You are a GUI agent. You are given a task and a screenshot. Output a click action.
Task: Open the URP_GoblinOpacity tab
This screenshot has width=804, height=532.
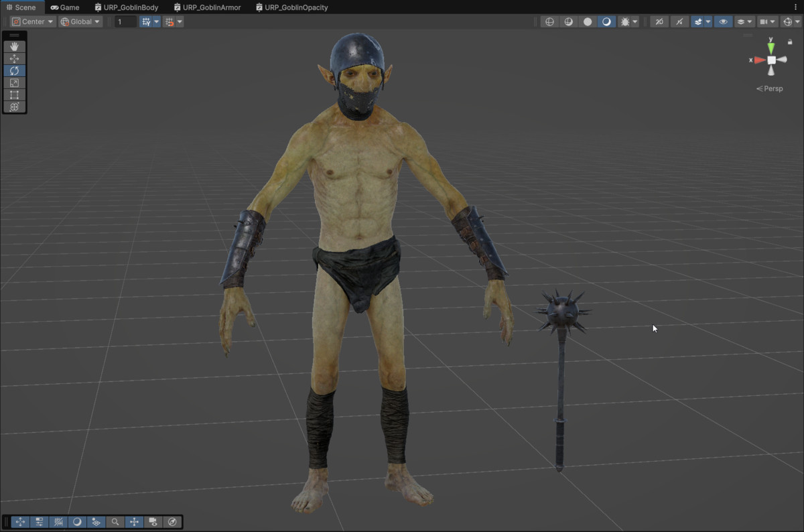point(291,7)
